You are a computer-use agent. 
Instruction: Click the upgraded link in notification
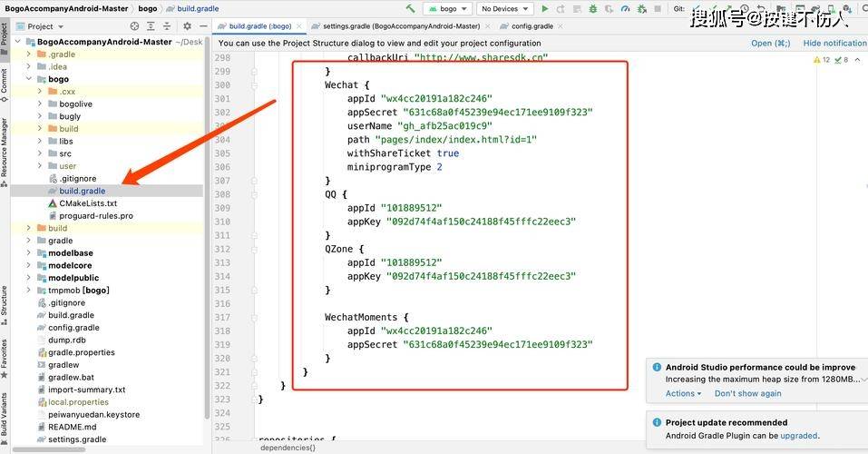click(x=799, y=436)
